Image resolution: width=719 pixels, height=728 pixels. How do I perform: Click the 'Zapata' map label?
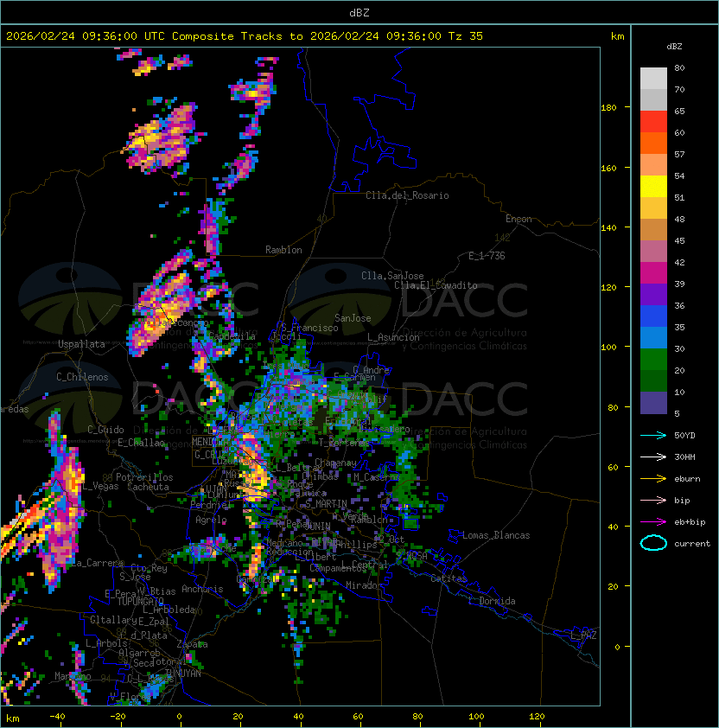tap(192, 644)
